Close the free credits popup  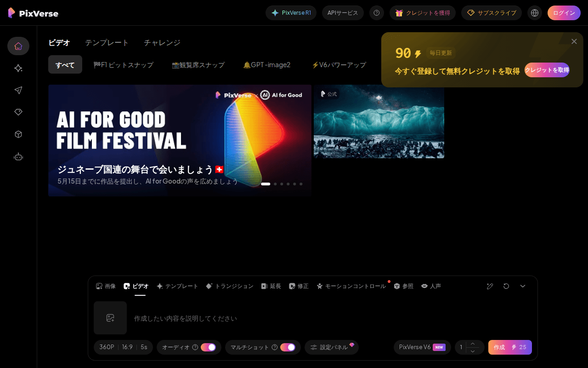pos(574,41)
